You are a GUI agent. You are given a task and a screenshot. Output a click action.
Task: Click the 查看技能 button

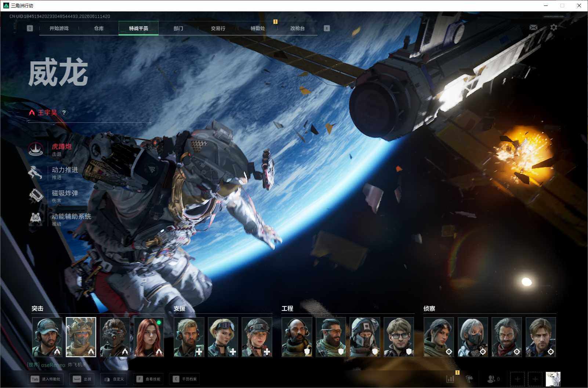pyautogui.click(x=148, y=379)
